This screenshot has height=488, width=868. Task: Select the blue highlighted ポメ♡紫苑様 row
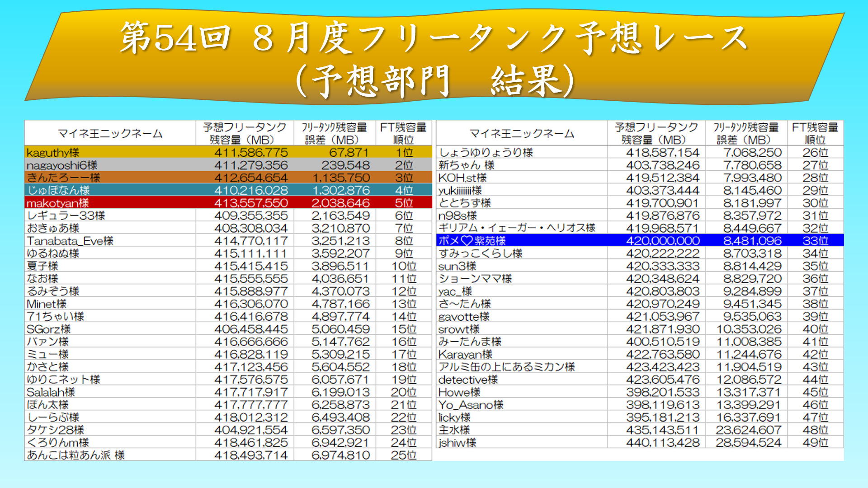(x=640, y=240)
